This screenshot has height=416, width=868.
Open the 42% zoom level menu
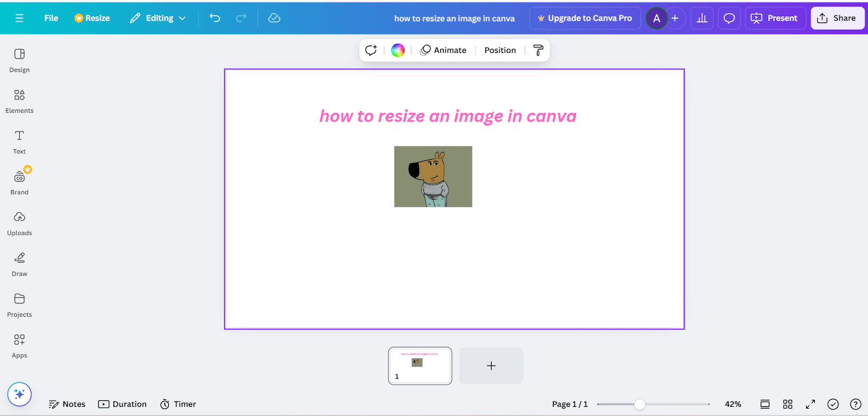point(733,404)
